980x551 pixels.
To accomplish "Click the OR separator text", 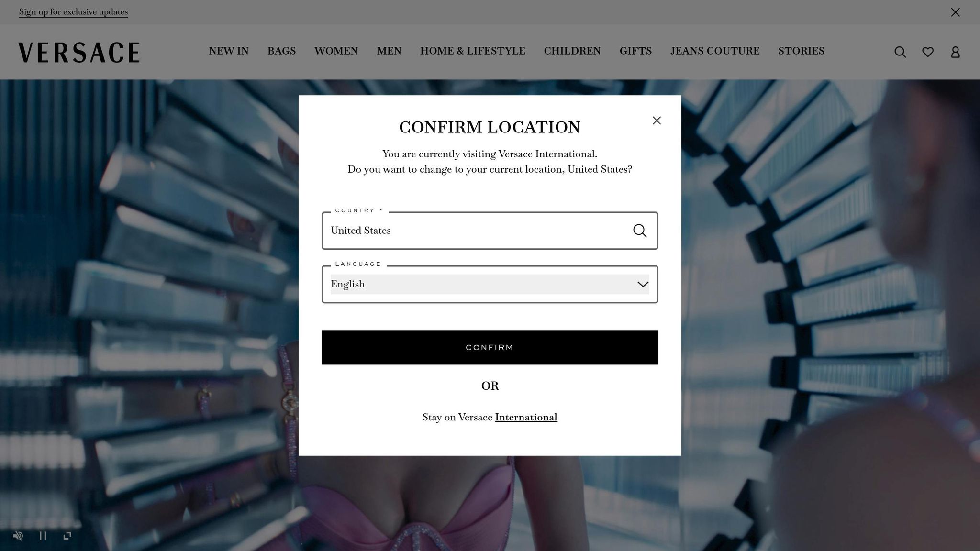I will [x=490, y=386].
